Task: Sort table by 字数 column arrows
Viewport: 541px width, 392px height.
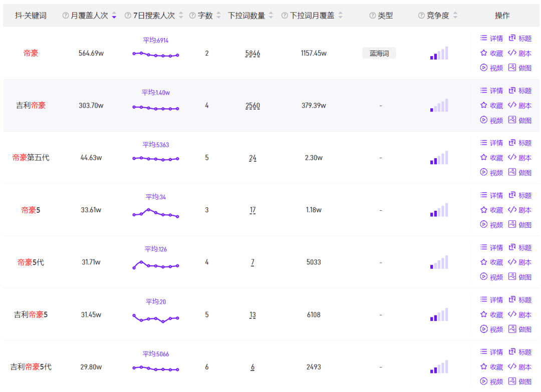Action: pyautogui.click(x=218, y=16)
